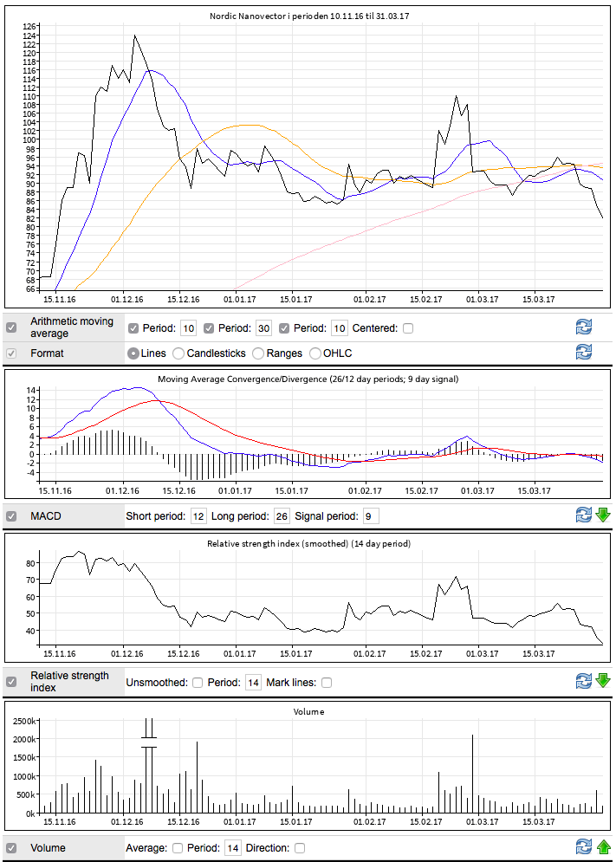Uncheck the Period 30 moving average checkbox

pos(209,328)
